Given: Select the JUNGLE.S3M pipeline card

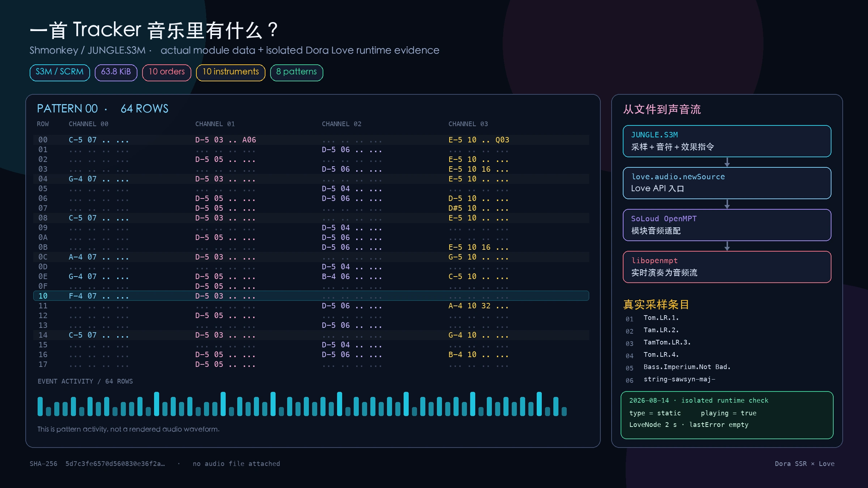Looking at the screenshot, I should tap(727, 141).
